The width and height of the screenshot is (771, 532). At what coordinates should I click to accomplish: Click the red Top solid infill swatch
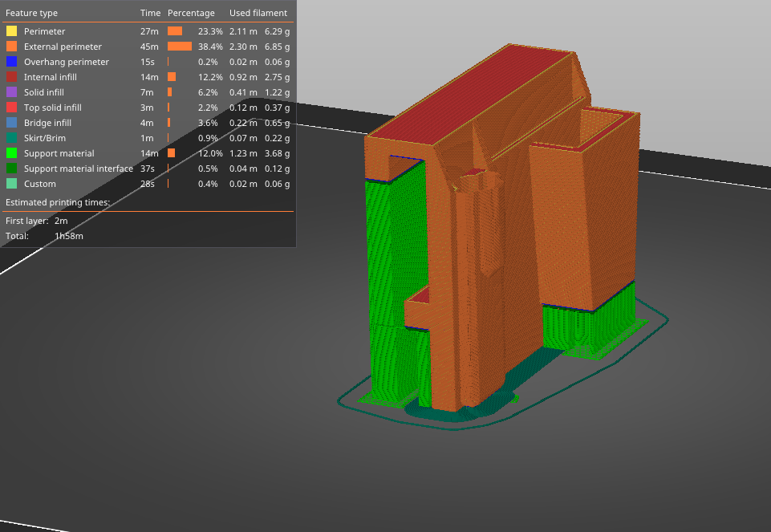10,107
